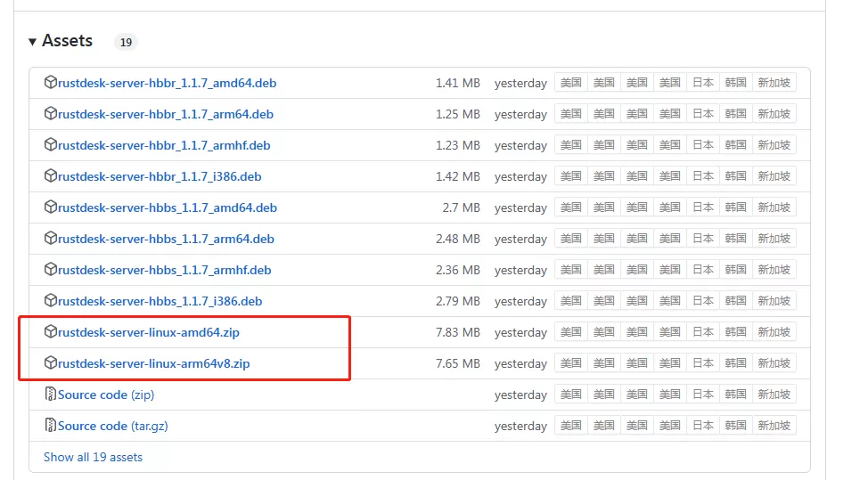
Task: Click 日本 mirror for linux-amd64.zip
Action: (703, 332)
